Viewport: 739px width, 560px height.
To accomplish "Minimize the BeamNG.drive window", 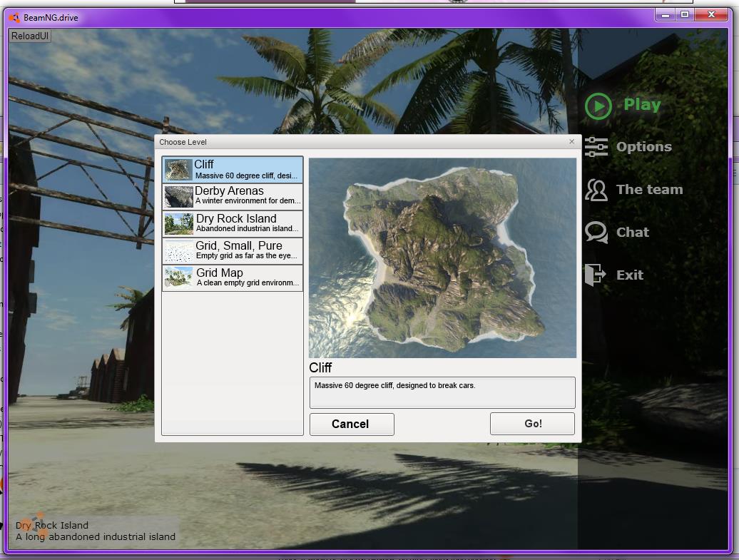I will click(665, 15).
